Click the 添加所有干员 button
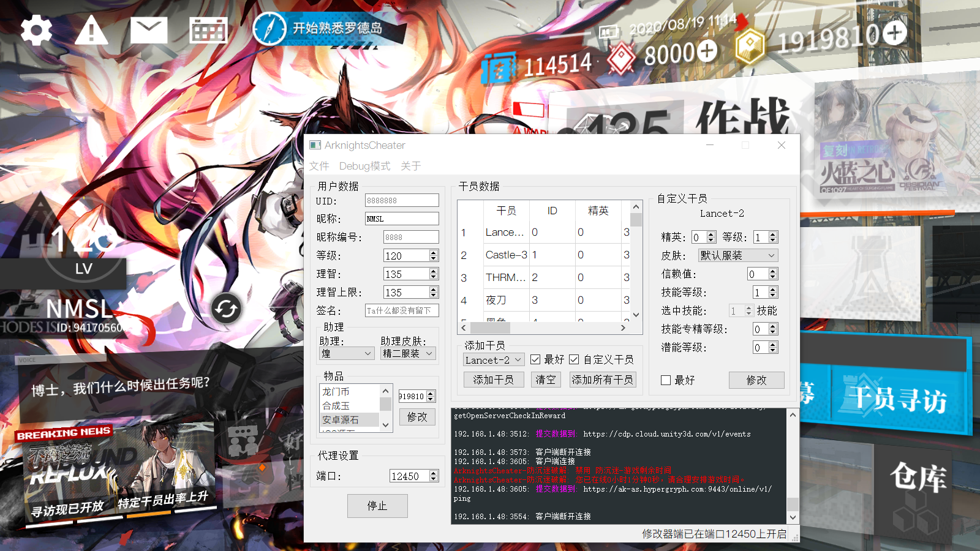This screenshot has width=980, height=551. point(603,380)
